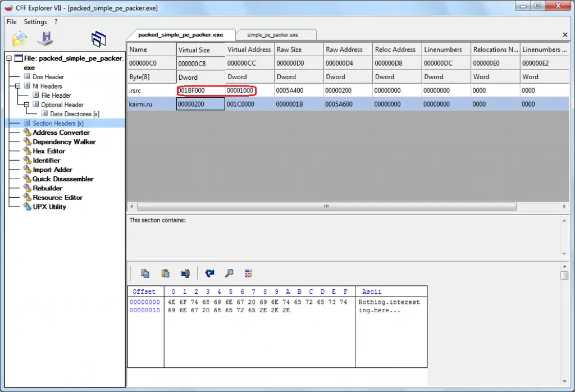Paste bytes using the hex editor paste icon

point(165,273)
